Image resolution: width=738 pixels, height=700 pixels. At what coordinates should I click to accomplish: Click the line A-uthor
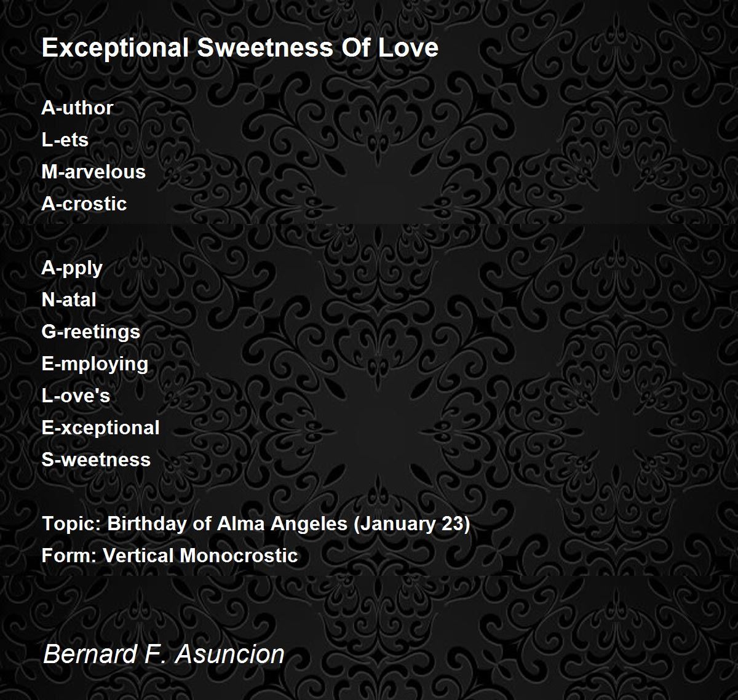coord(77,108)
